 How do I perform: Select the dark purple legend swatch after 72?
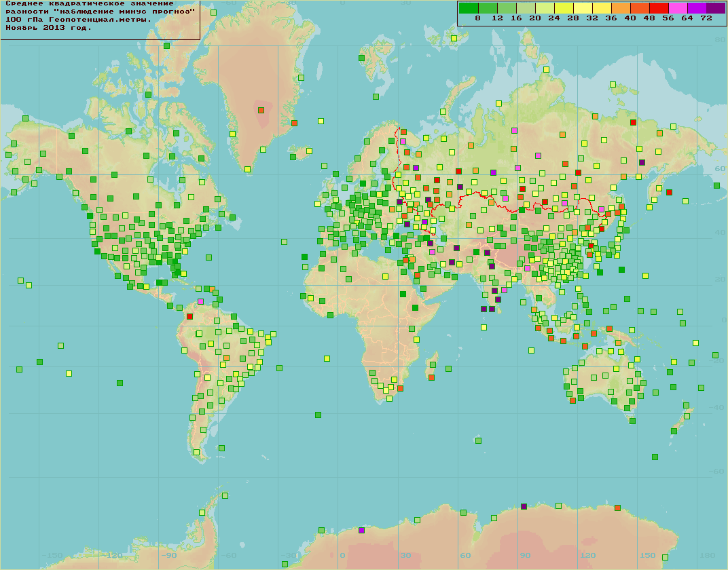[x=716, y=8]
